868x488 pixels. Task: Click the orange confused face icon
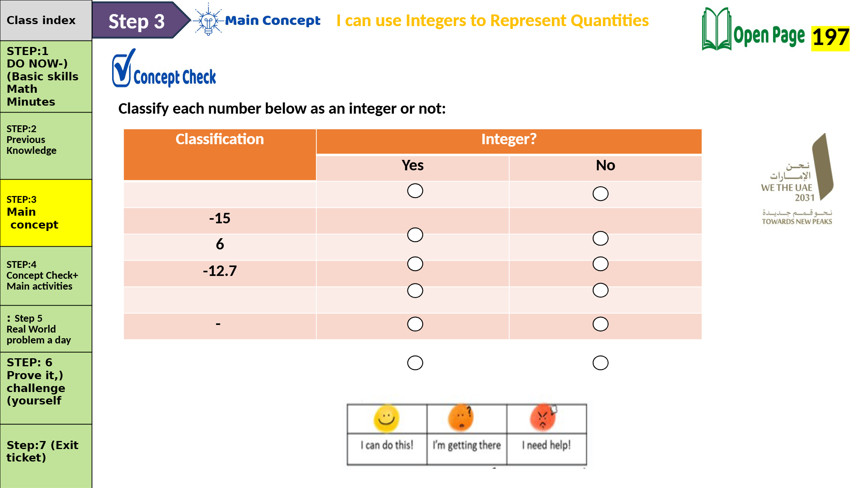click(461, 418)
